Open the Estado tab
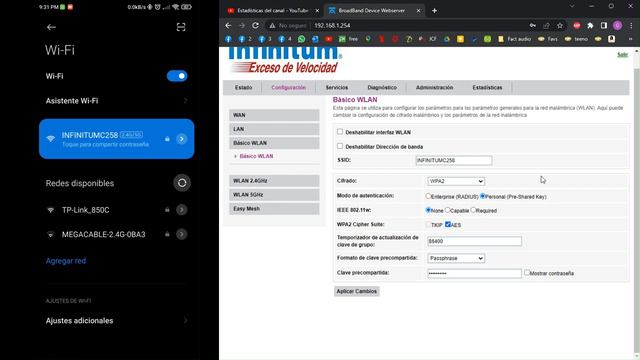Image resolution: width=640 pixels, height=360 pixels. tap(243, 87)
